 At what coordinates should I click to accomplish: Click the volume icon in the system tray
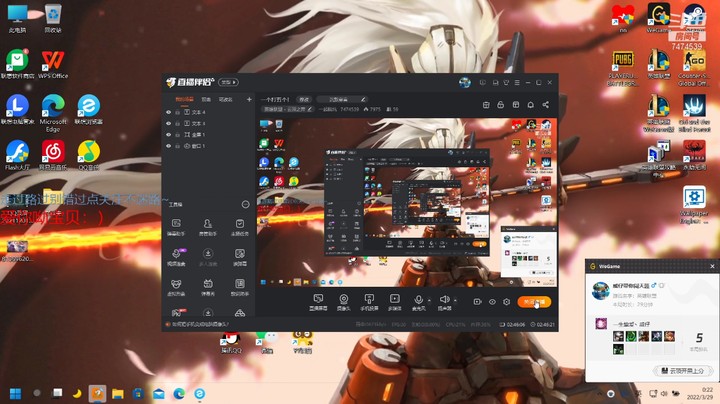click(x=664, y=393)
